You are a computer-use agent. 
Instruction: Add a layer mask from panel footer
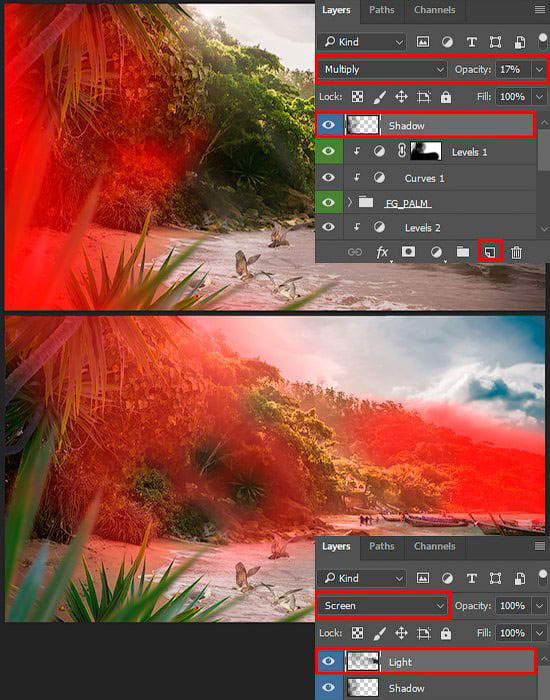tap(408, 252)
